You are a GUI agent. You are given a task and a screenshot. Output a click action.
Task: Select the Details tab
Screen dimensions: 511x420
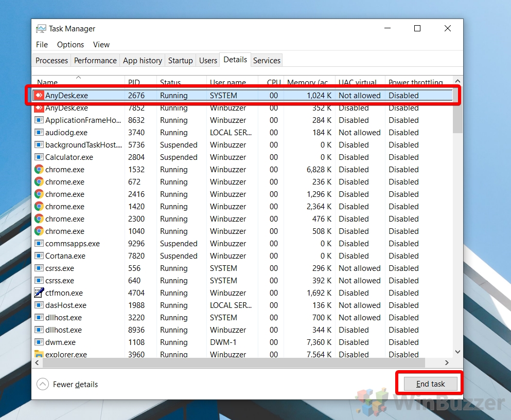tap(235, 60)
